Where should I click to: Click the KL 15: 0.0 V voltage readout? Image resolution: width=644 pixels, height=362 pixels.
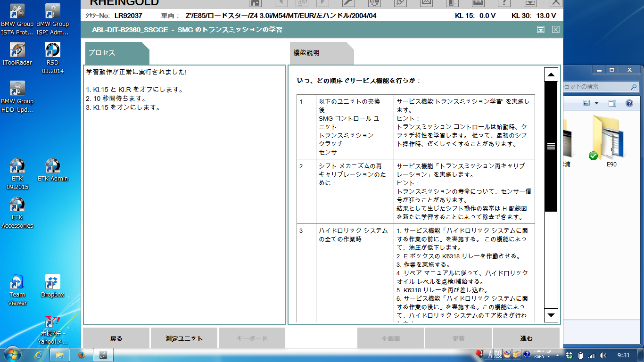coord(475,16)
